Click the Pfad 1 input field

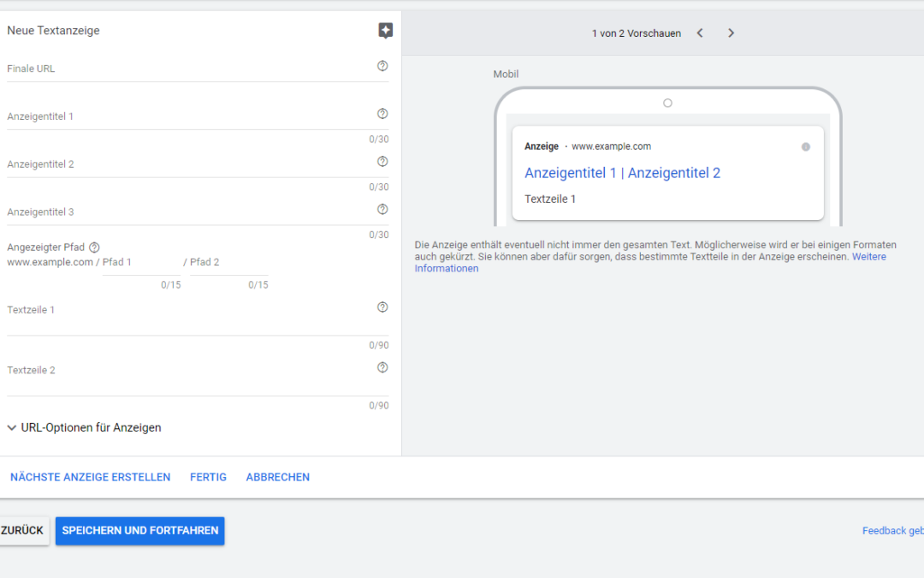(139, 263)
